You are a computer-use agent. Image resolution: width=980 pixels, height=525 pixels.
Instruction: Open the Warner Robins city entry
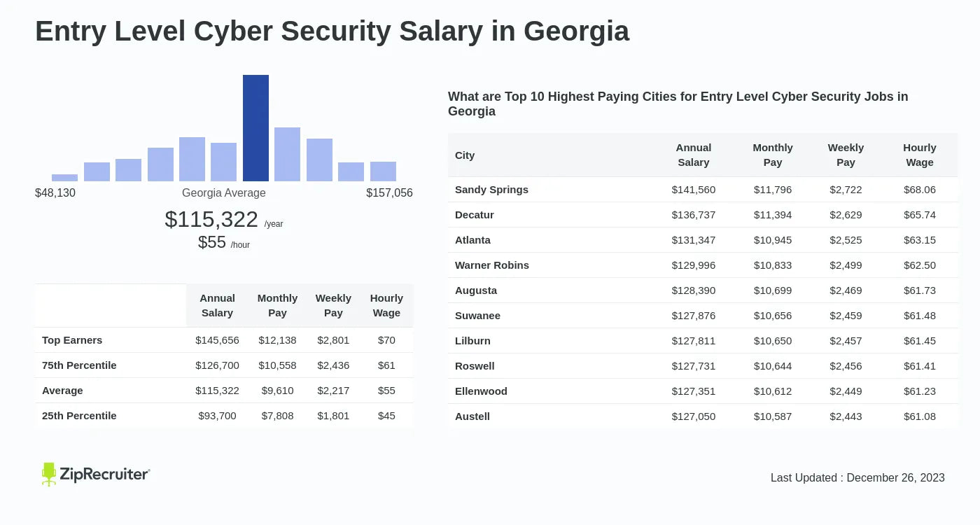(492, 265)
